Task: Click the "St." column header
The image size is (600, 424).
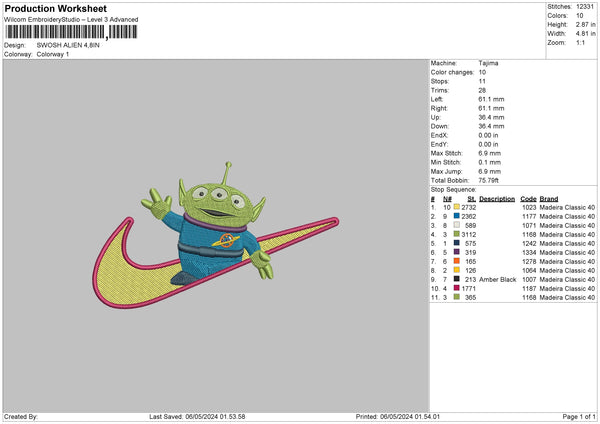Action: pyautogui.click(x=472, y=199)
